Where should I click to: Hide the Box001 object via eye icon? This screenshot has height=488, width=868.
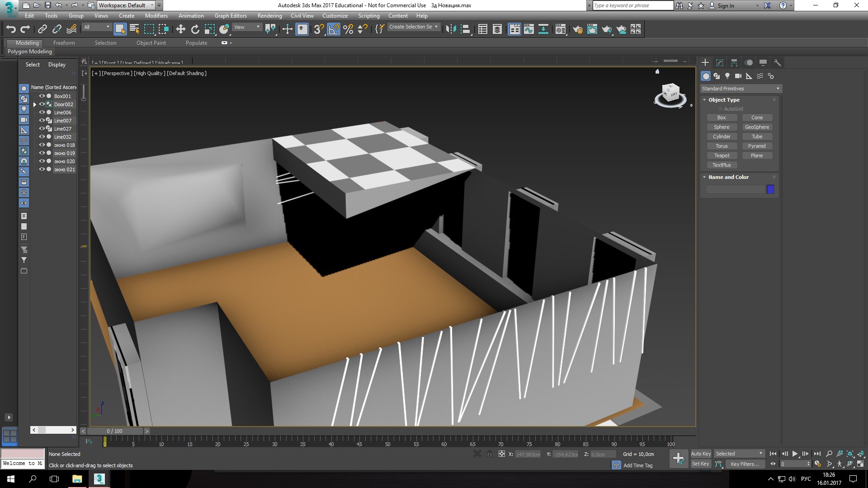tap(42, 96)
